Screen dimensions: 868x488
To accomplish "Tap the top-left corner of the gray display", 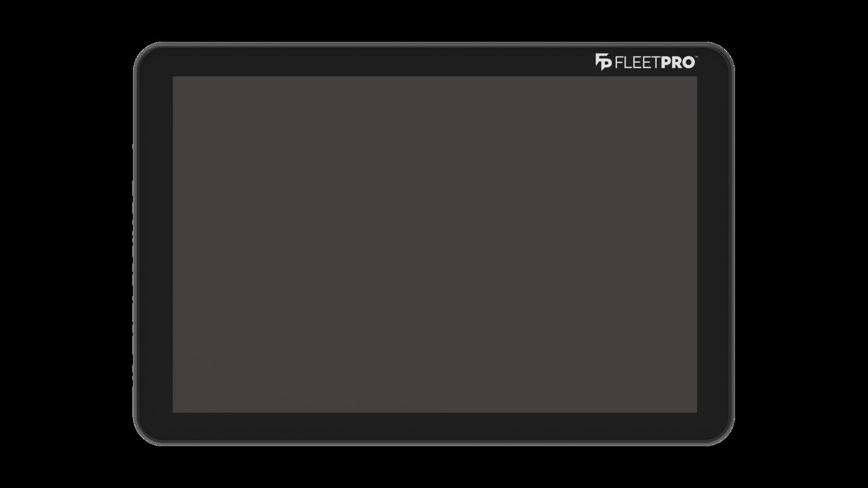I will pos(175,78).
